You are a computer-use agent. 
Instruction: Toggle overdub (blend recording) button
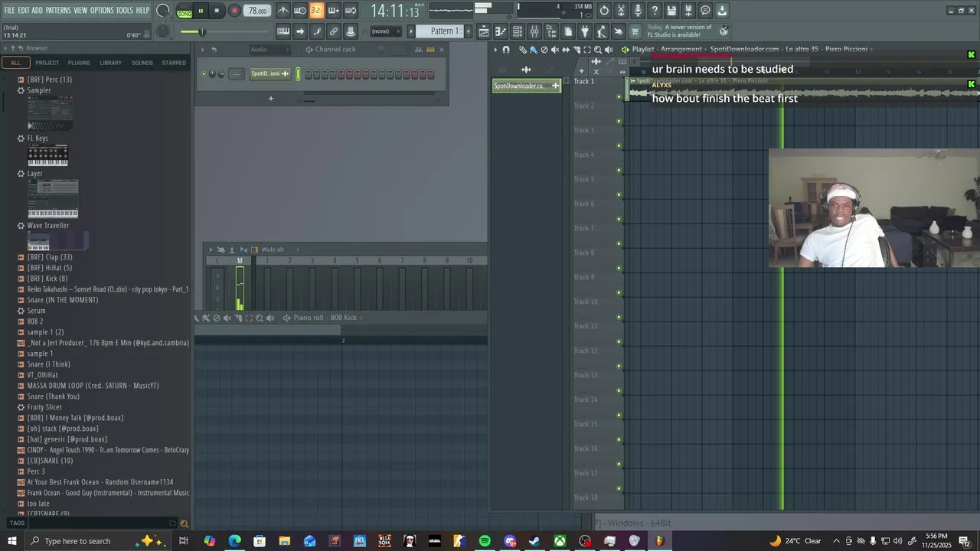333,11
